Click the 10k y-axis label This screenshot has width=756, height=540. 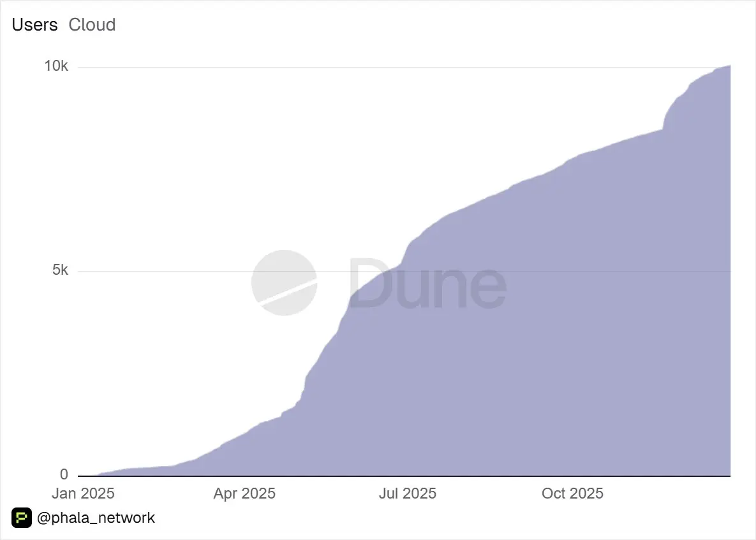click(x=56, y=66)
